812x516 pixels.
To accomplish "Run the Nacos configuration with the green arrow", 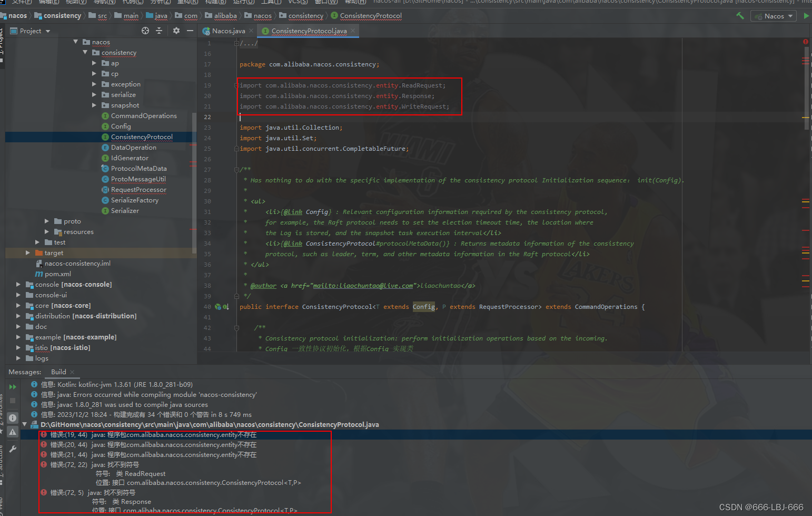I will (806, 16).
